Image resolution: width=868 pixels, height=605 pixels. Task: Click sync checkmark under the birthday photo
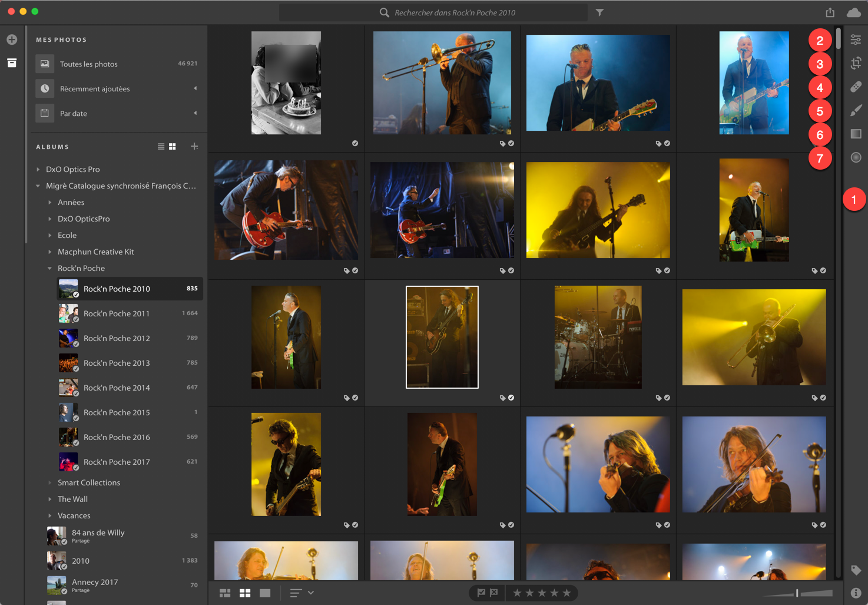pyautogui.click(x=355, y=143)
